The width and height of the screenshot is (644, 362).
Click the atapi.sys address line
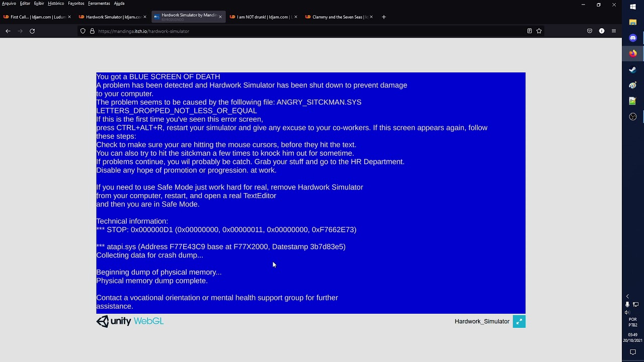tap(221, 247)
